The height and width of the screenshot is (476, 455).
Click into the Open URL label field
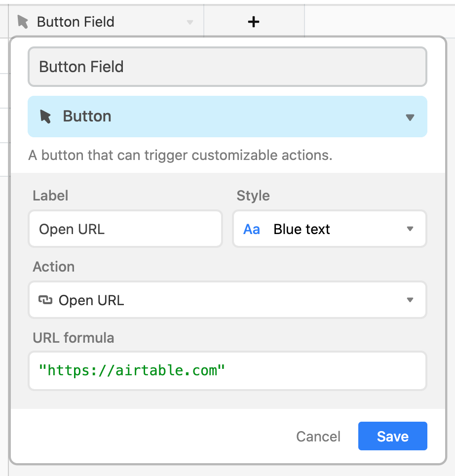pyautogui.click(x=125, y=229)
